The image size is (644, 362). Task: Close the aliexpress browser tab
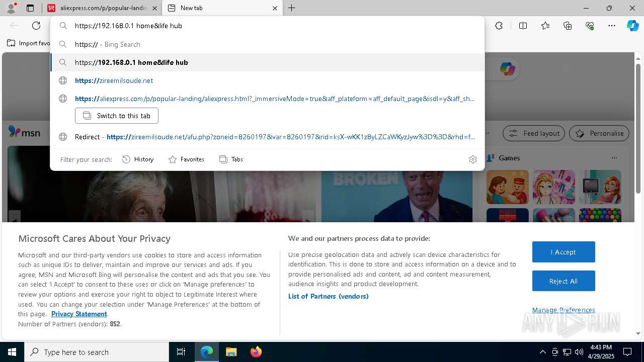154,8
